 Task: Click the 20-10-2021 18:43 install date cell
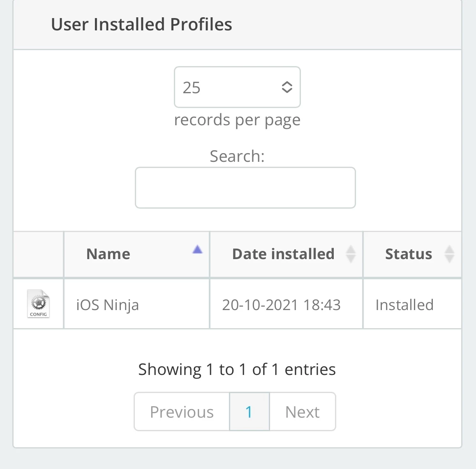(281, 305)
